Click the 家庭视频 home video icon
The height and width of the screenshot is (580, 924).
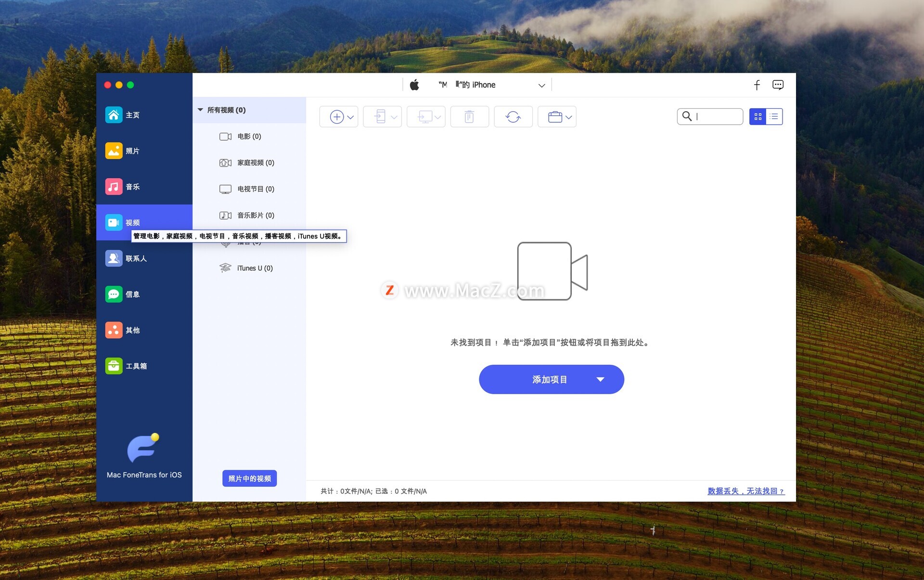tap(225, 163)
